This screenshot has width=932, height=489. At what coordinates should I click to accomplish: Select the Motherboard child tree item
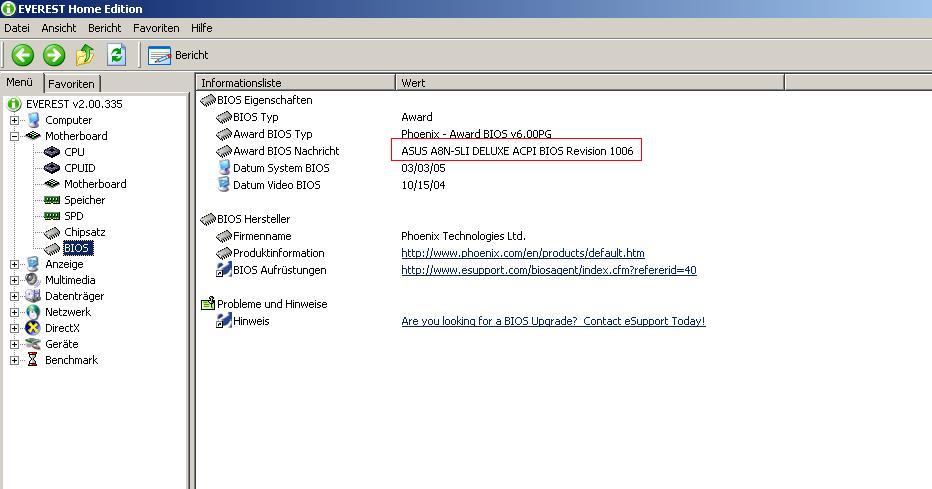[95, 184]
